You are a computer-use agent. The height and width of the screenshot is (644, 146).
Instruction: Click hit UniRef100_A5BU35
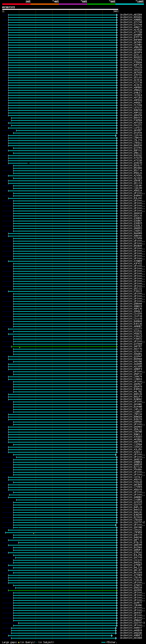click(131, 47)
